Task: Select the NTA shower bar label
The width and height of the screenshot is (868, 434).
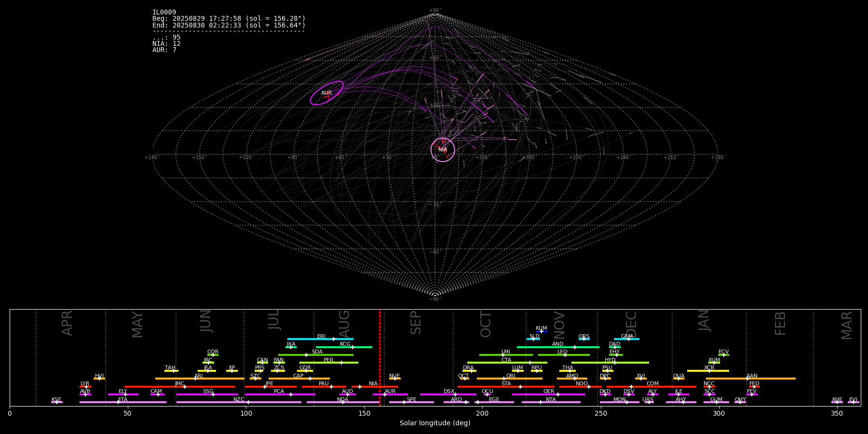Action: pyautogui.click(x=551, y=400)
